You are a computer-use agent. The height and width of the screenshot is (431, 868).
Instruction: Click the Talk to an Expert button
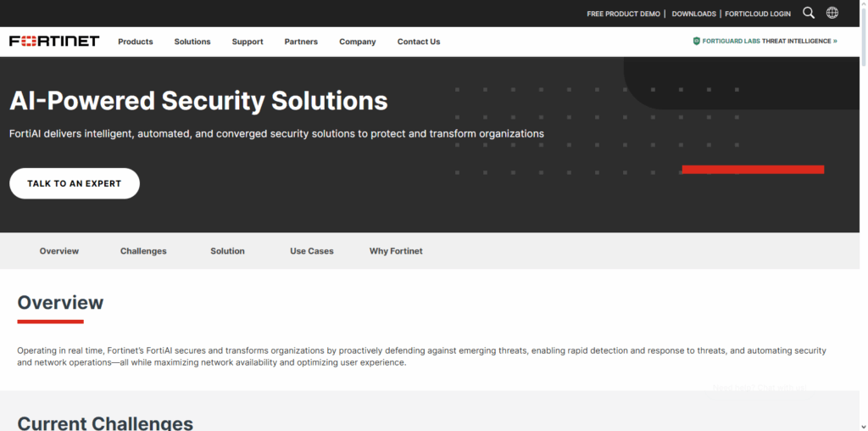pyautogui.click(x=75, y=183)
